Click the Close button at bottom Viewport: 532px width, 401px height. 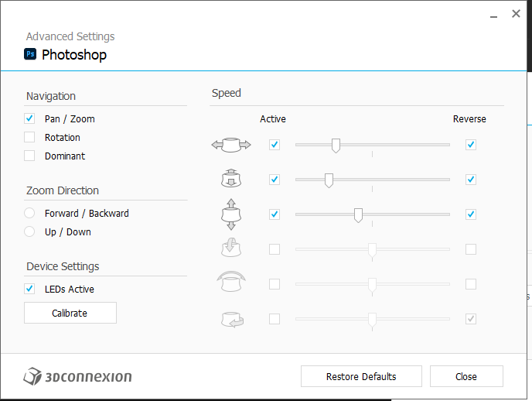coord(466,377)
